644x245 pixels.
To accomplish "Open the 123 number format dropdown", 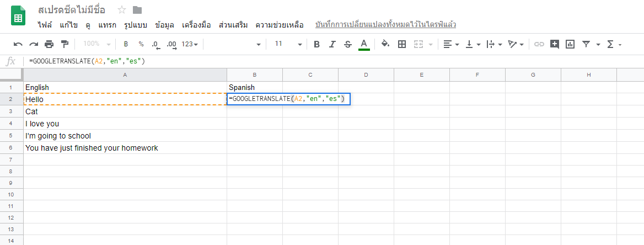I will click(190, 44).
